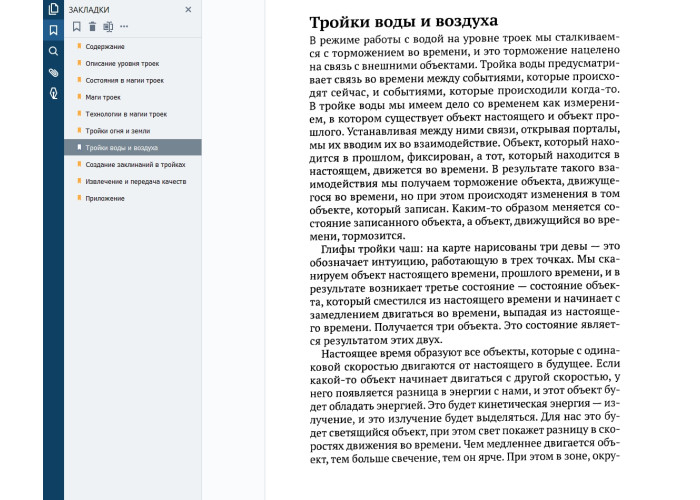The image size is (700, 500).
Task: Click the expand current bookmark icon
Action: click(x=108, y=26)
